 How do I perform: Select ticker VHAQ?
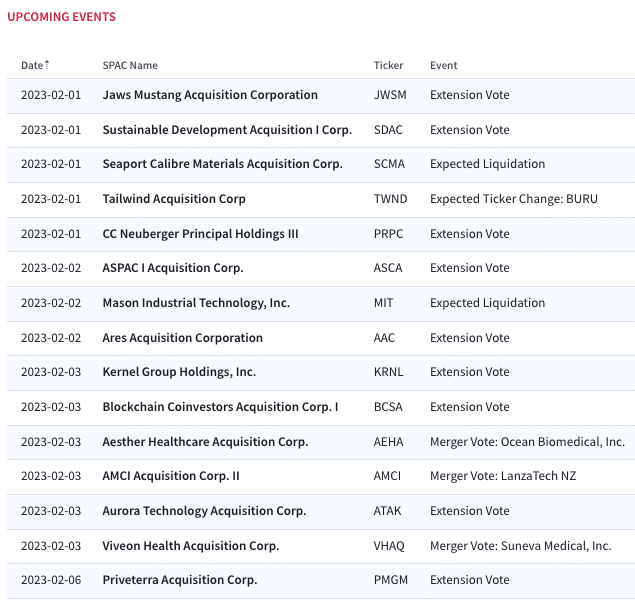coord(389,546)
